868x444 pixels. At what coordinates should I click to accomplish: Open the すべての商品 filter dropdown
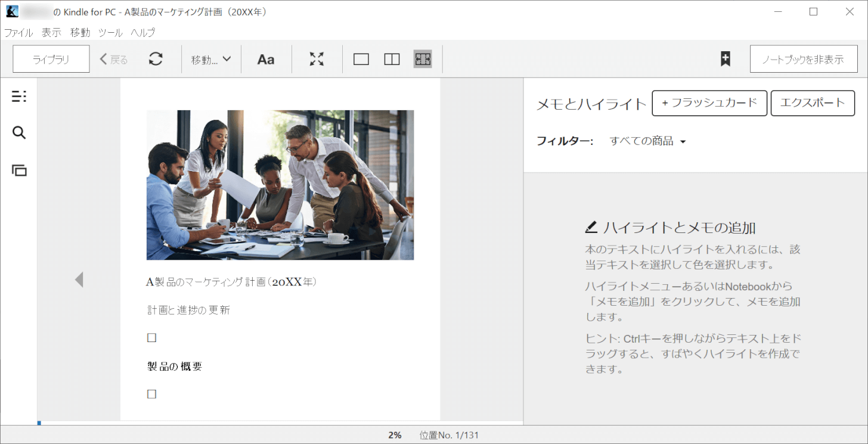coord(647,141)
